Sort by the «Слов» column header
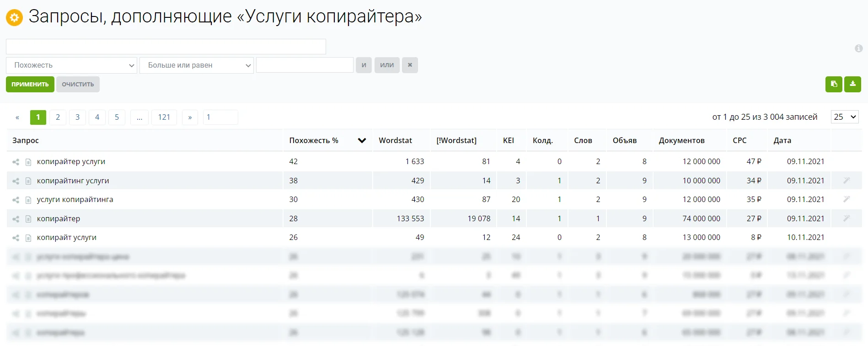This screenshot has width=868, height=346. pyautogui.click(x=583, y=140)
